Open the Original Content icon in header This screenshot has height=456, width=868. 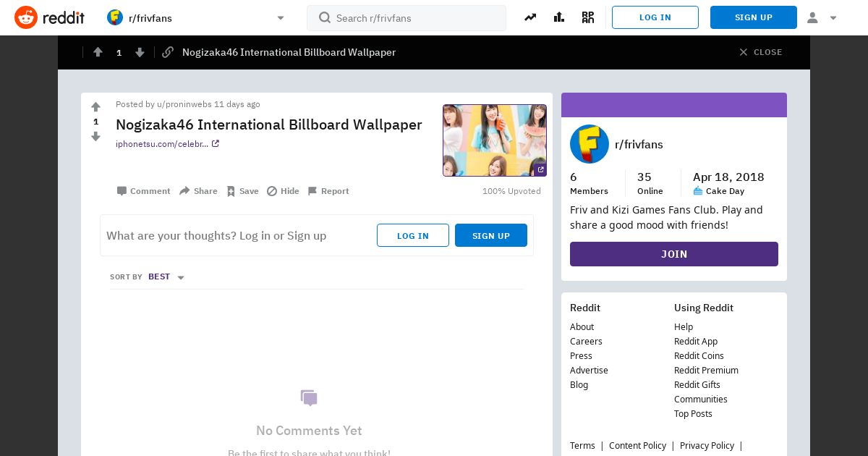[588, 17]
